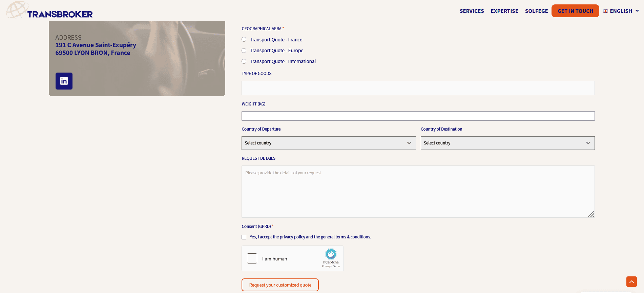Viewport: 644px width, 293px height.
Task: Click the Transbroker globe logo
Action: click(x=17, y=10)
